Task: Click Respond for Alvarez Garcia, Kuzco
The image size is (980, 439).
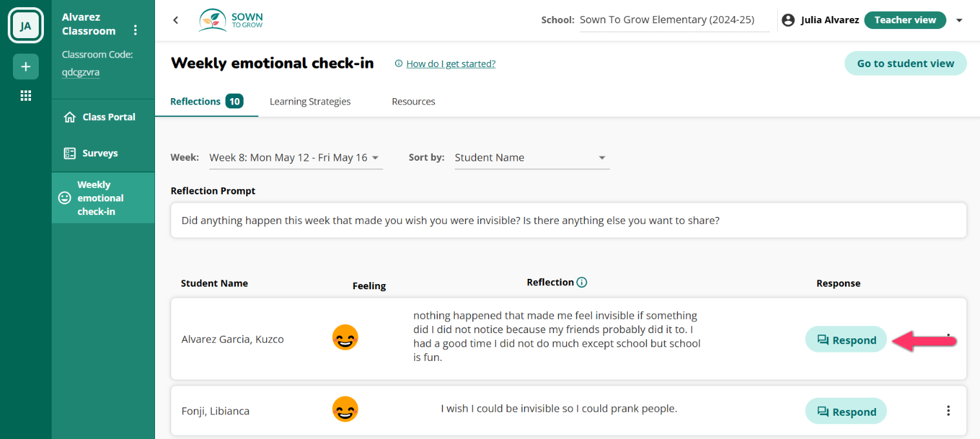Action: point(846,340)
